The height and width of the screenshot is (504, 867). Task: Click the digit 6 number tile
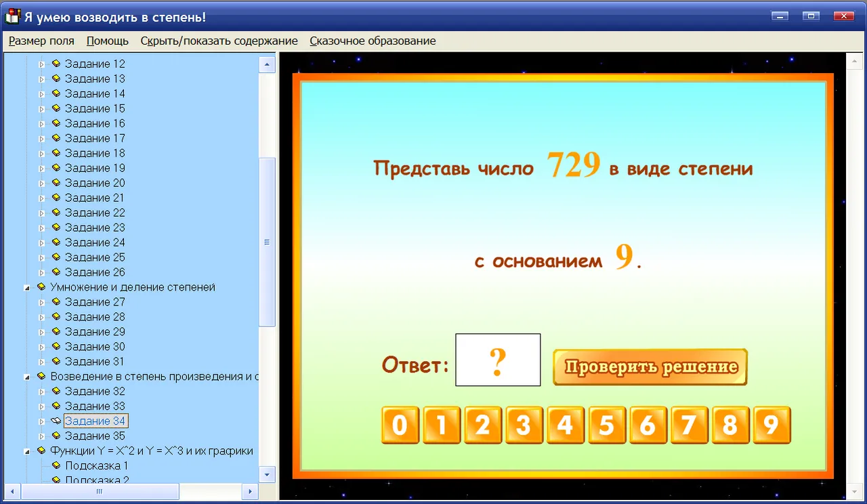pos(648,425)
